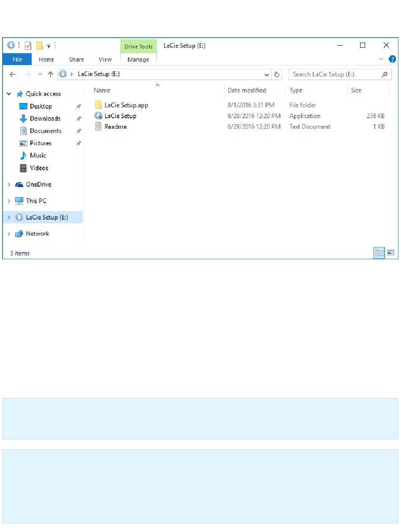
Task: Switch to the Home ribbon tab
Action: [x=46, y=60]
